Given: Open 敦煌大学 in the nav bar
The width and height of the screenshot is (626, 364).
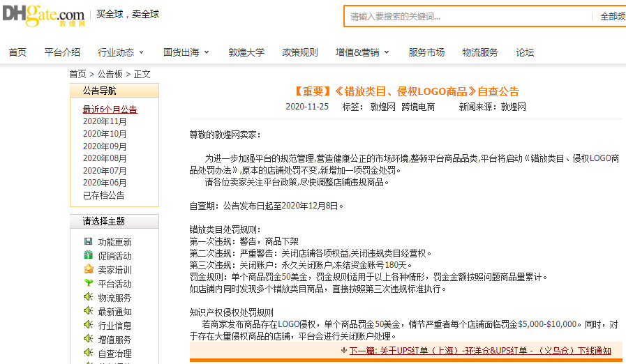Looking at the screenshot, I should click(246, 52).
